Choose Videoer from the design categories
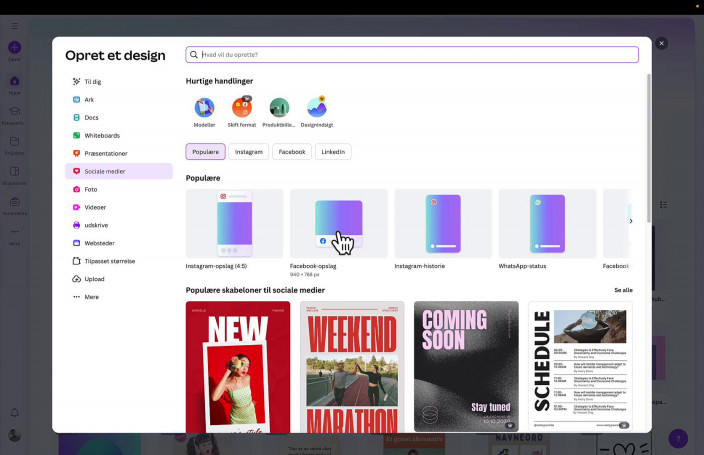 click(x=95, y=207)
